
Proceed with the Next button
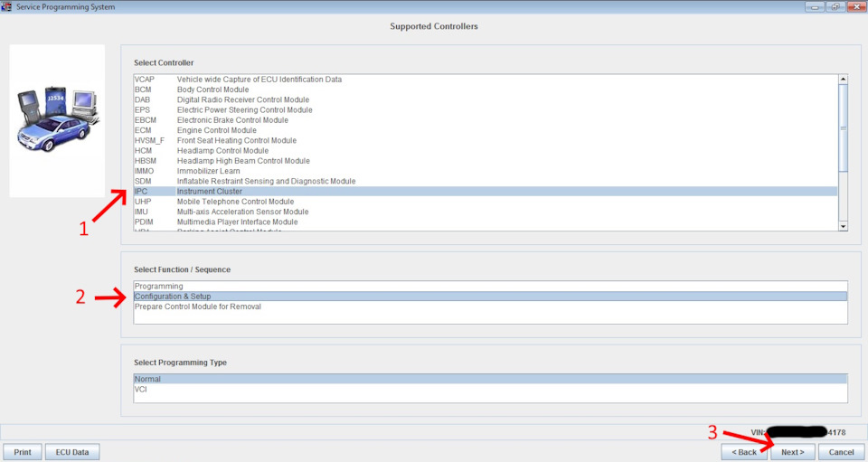(x=793, y=452)
